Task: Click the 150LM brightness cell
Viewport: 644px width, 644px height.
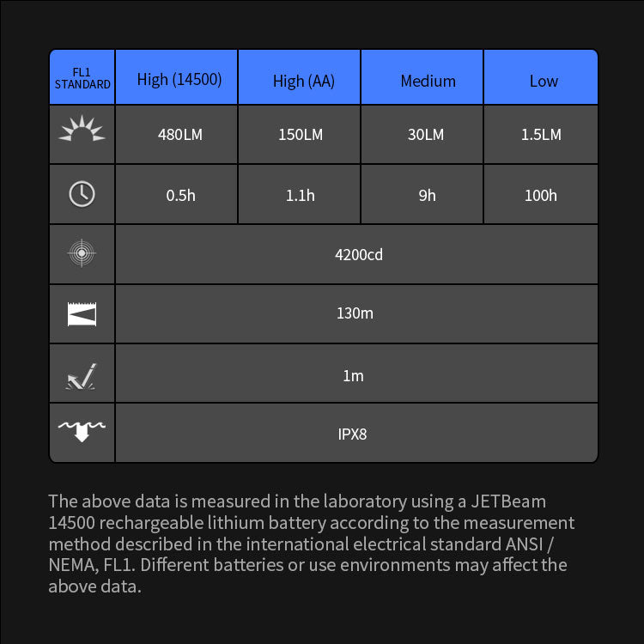Action: (x=301, y=135)
